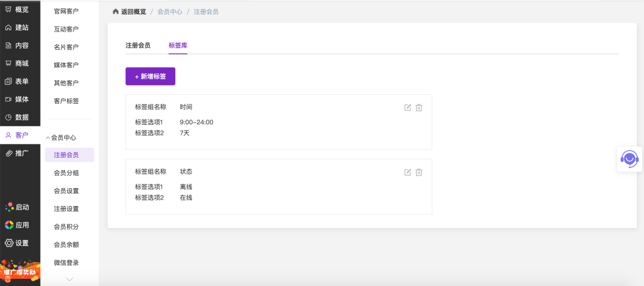
Task: Delete the 时间 tag group via trash icon
Action: pyautogui.click(x=419, y=108)
